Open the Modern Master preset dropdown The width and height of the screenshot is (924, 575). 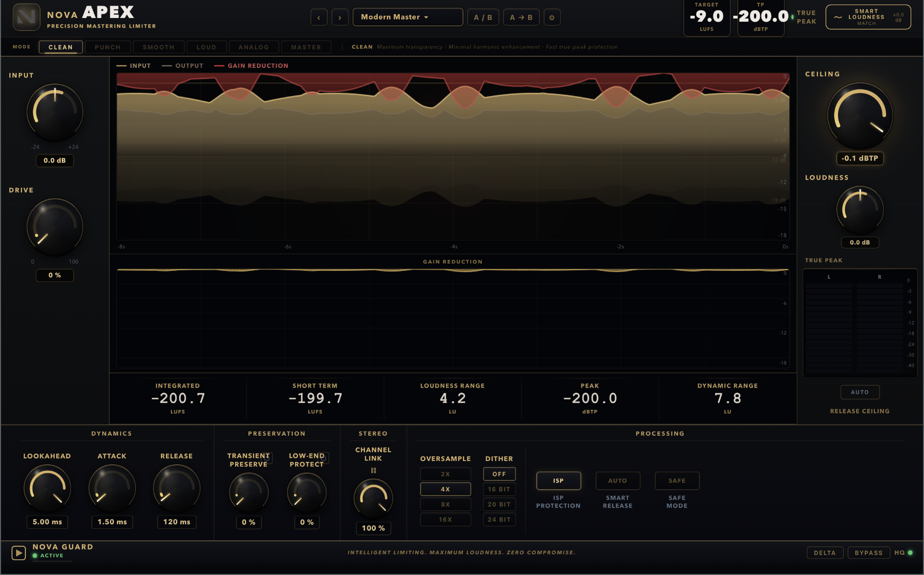tap(408, 17)
